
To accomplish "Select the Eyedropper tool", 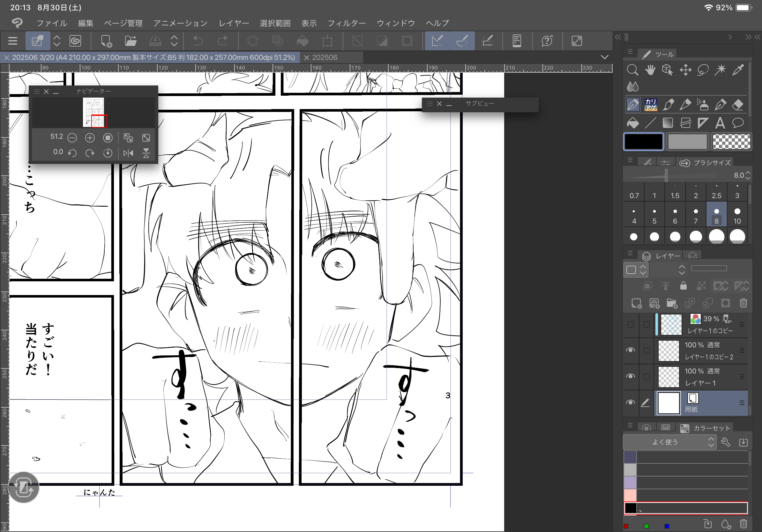I will [x=737, y=70].
